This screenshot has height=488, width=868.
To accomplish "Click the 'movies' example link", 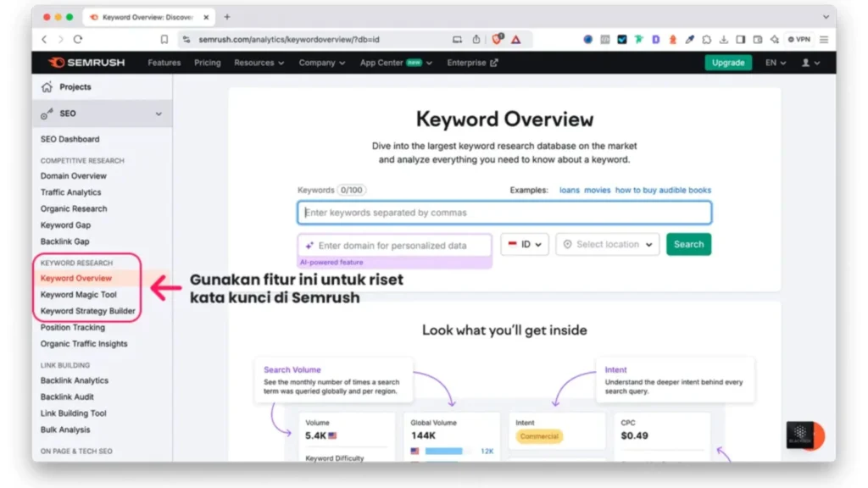I will point(598,190).
